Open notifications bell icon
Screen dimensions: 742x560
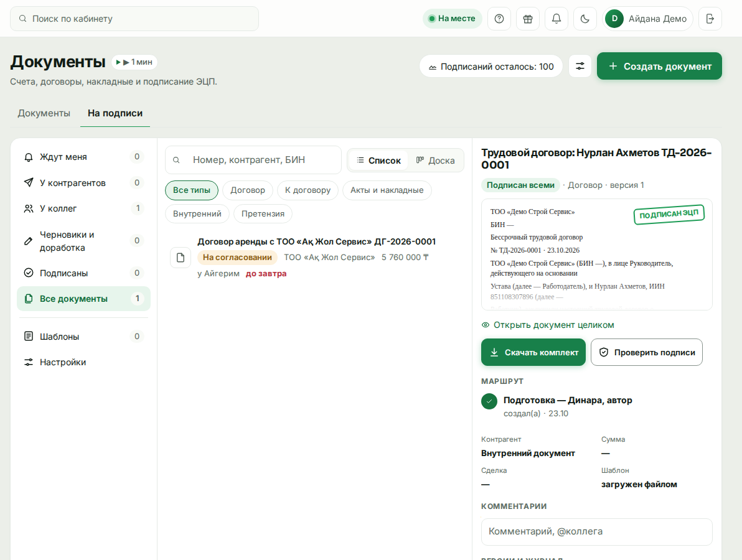(x=556, y=19)
